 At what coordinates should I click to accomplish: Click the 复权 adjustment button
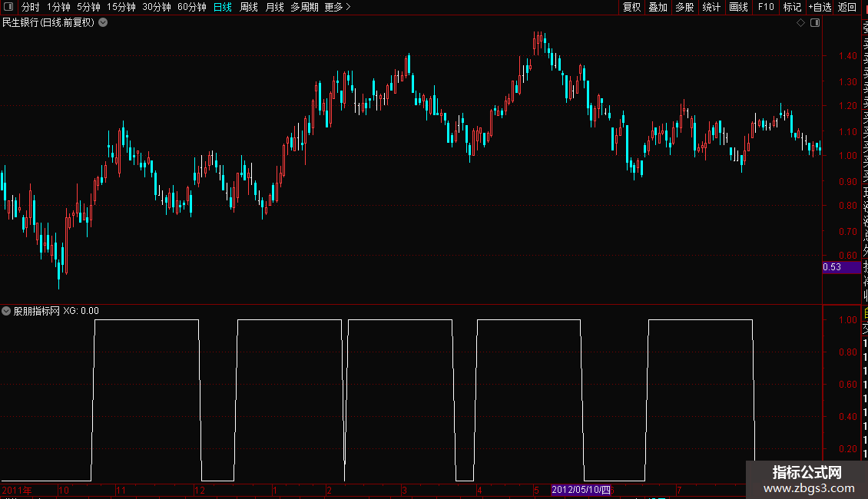[x=631, y=7]
